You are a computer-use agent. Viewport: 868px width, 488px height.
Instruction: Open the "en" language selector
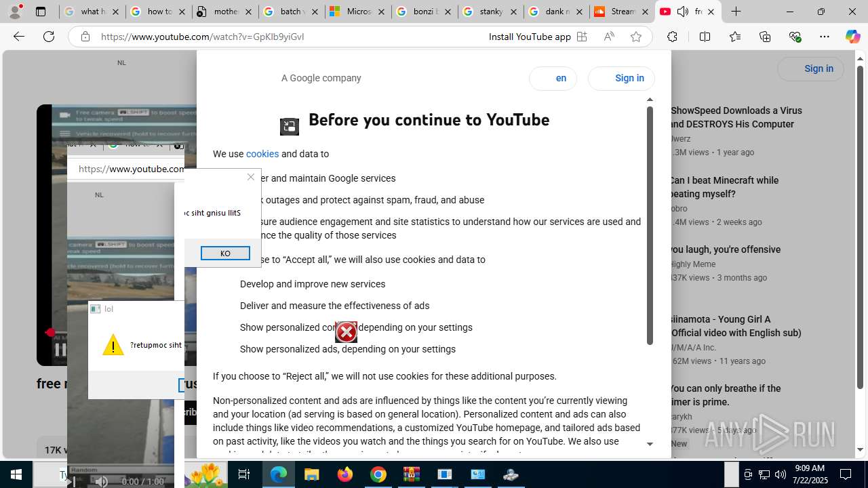[553, 78]
